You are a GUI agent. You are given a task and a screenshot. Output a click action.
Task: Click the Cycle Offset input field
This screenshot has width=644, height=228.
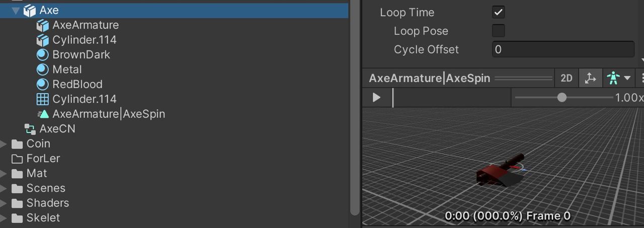(563, 49)
